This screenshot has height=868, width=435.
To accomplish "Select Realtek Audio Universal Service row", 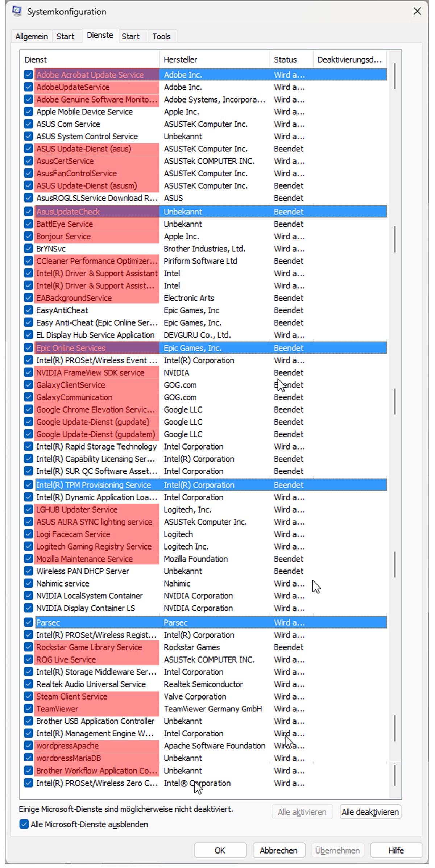I will pyautogui.click(x=205, y=684).
